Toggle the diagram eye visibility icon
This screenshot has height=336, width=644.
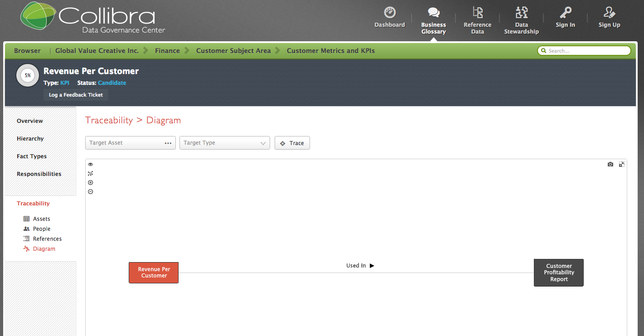90,165
